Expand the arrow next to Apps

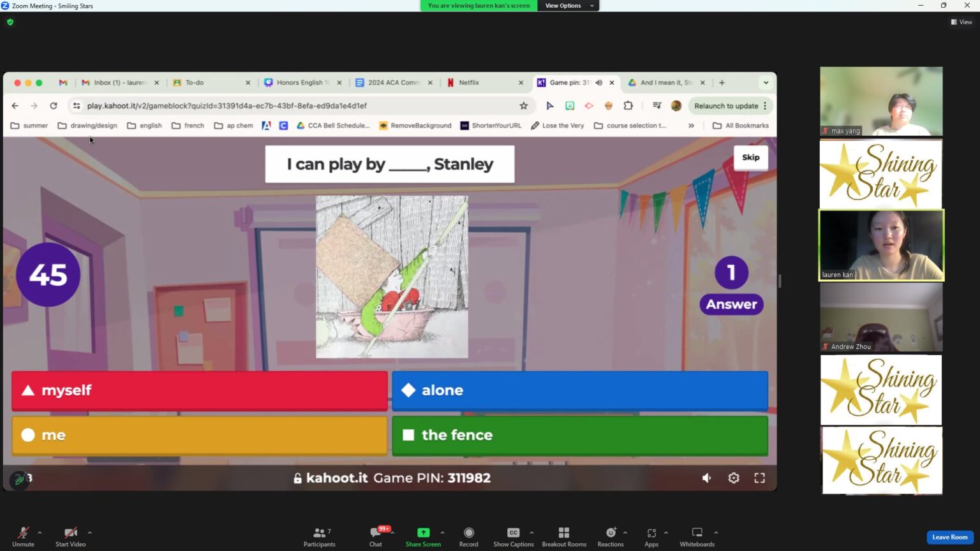point(665,533)
